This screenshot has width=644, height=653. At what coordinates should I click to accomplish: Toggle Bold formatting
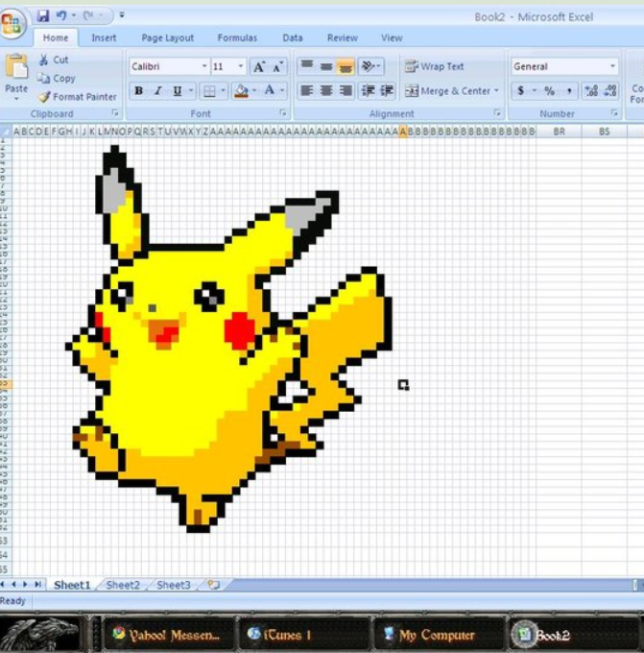[x=139, y=91]
